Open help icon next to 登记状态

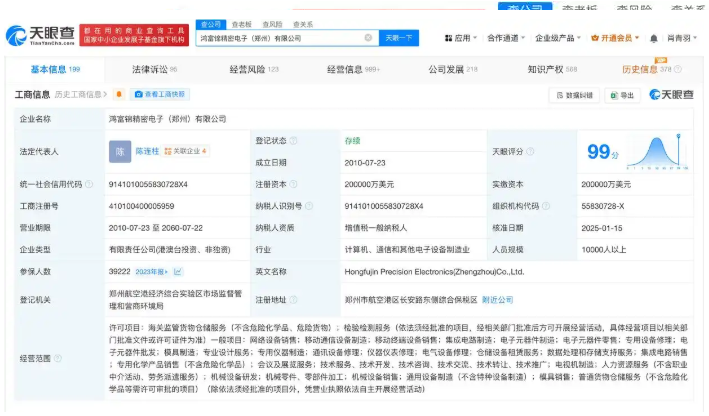coord(293,141)
